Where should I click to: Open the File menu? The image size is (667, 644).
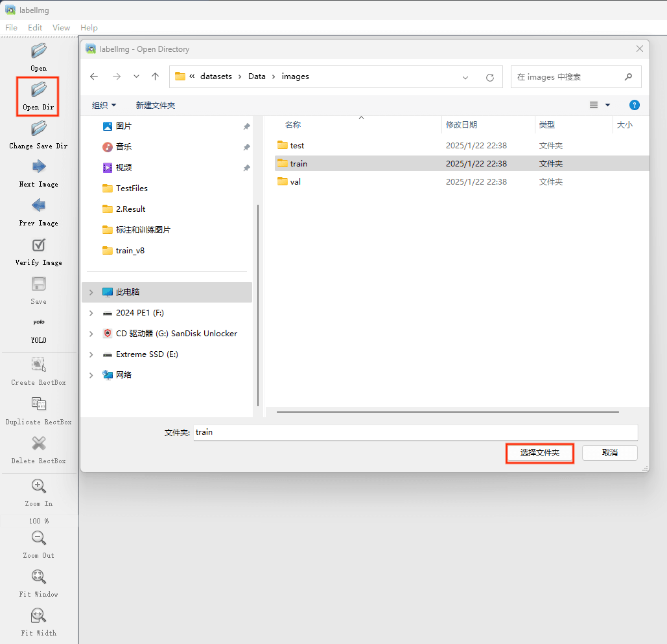click(x=12, y=28)
